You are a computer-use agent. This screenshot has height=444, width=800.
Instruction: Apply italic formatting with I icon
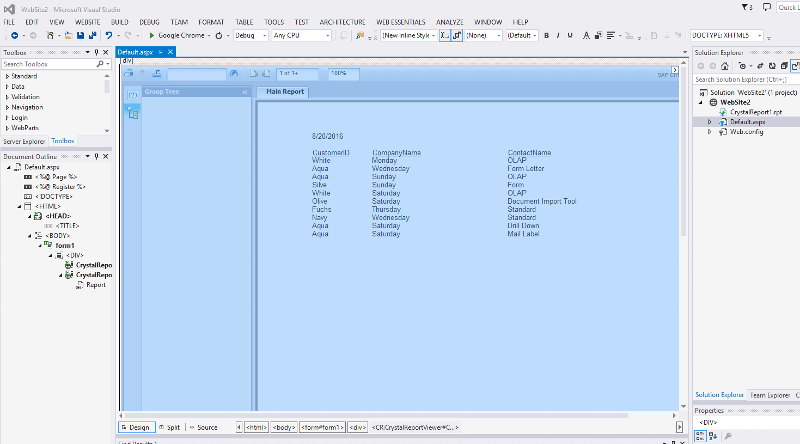click(558, 35)
